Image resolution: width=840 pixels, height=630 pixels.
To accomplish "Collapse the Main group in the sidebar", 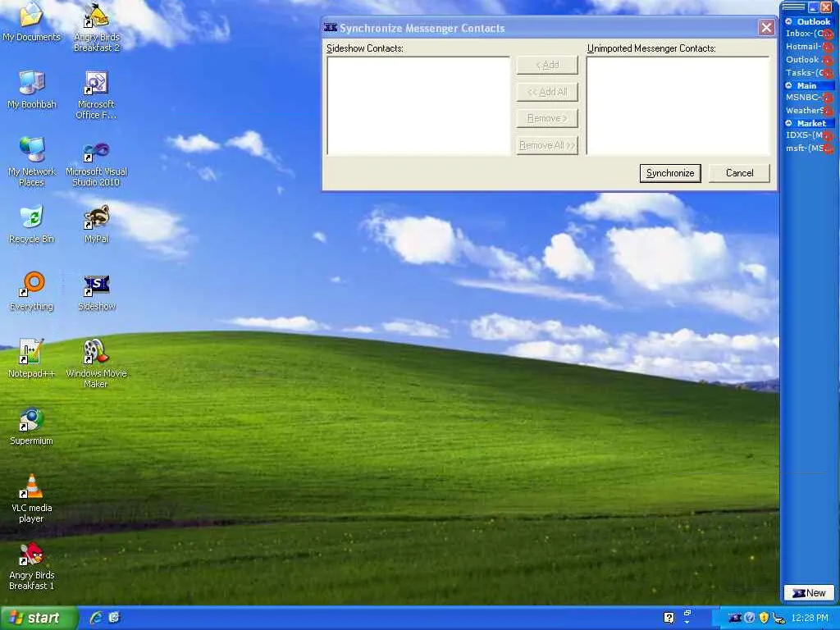I will coord(788,85).
